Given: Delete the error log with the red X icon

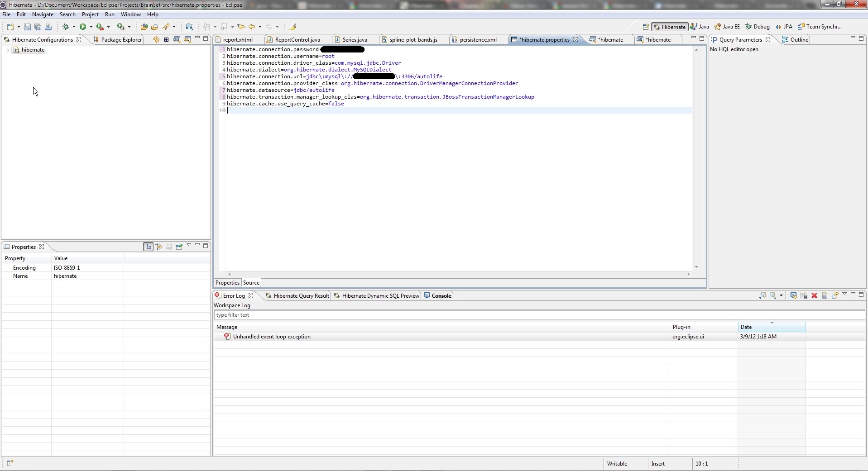Looking at the screenshot, I should tap(815, 295).
